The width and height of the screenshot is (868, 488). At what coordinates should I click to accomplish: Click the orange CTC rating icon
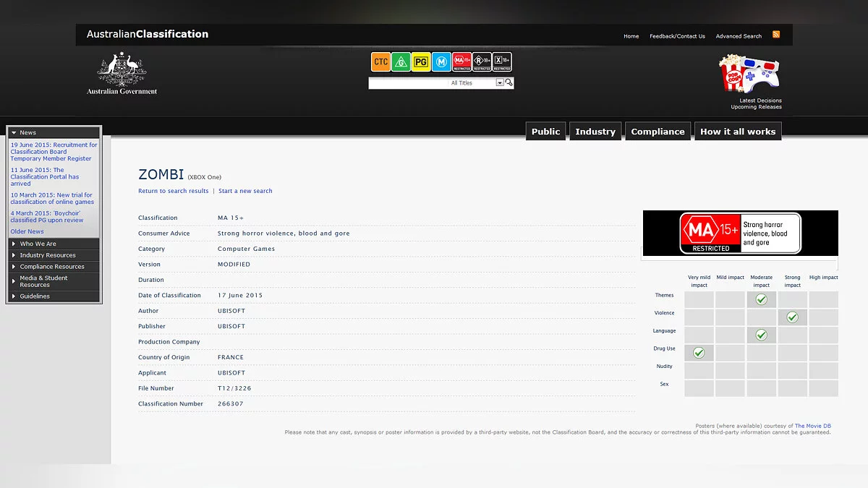380,62
